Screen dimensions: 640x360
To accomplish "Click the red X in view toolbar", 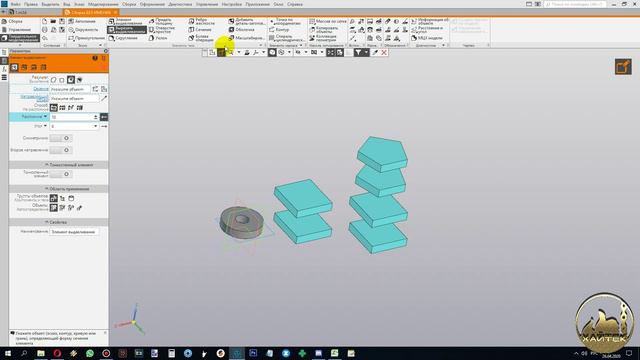I will click(384, 53).
